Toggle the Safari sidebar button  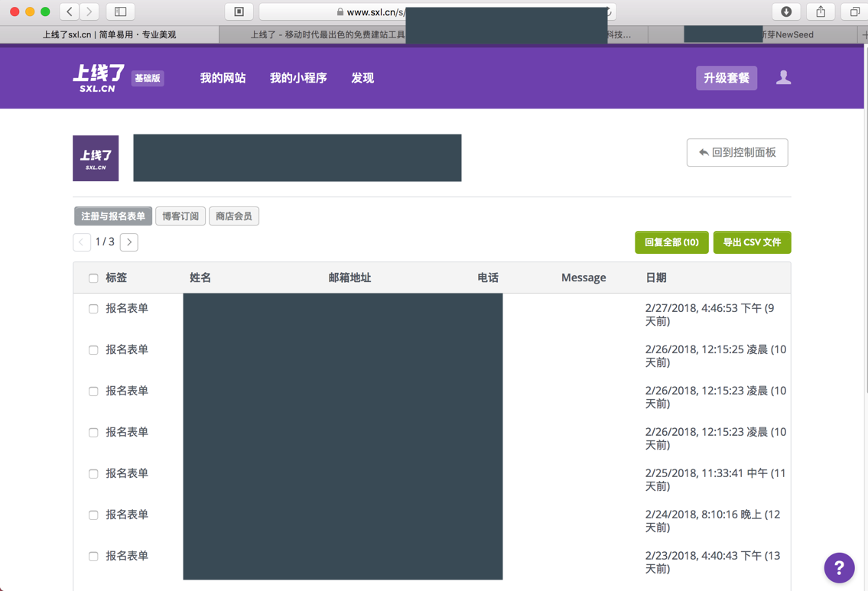click(x=120, y=11)
